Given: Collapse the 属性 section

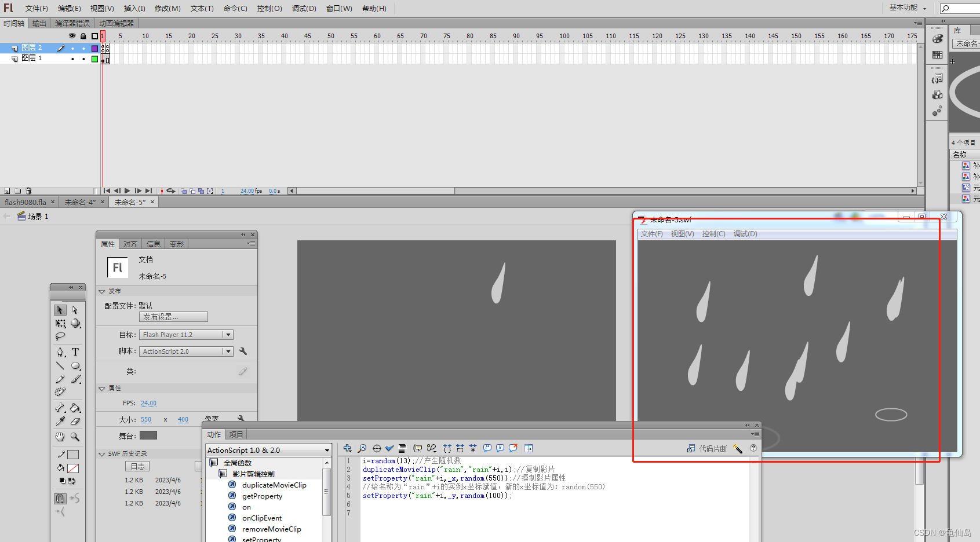Looking at the screenshot, I should [x=102, y=389].
